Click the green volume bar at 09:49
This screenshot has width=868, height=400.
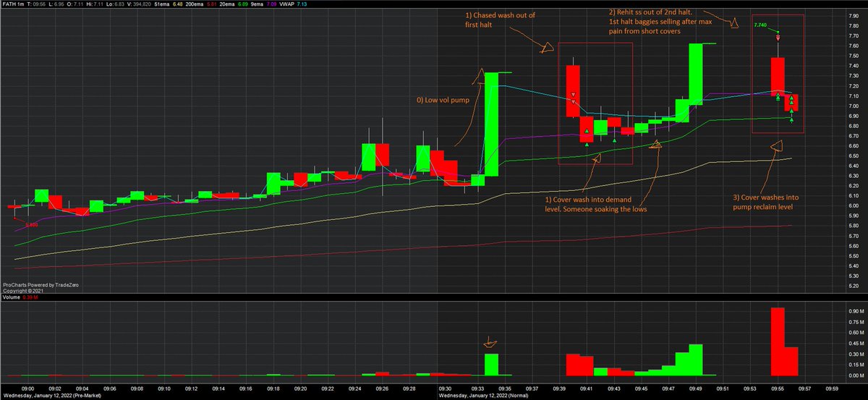pos(697,360)
